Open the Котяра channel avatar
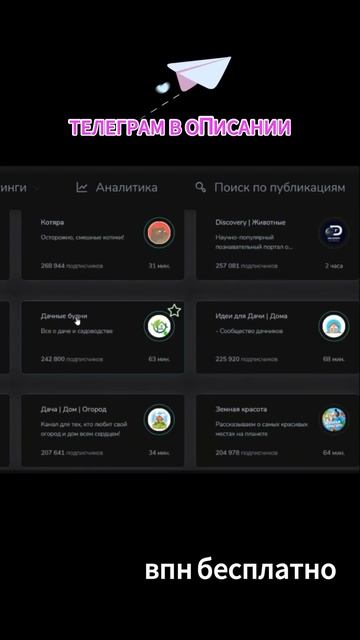 [159, 233]
